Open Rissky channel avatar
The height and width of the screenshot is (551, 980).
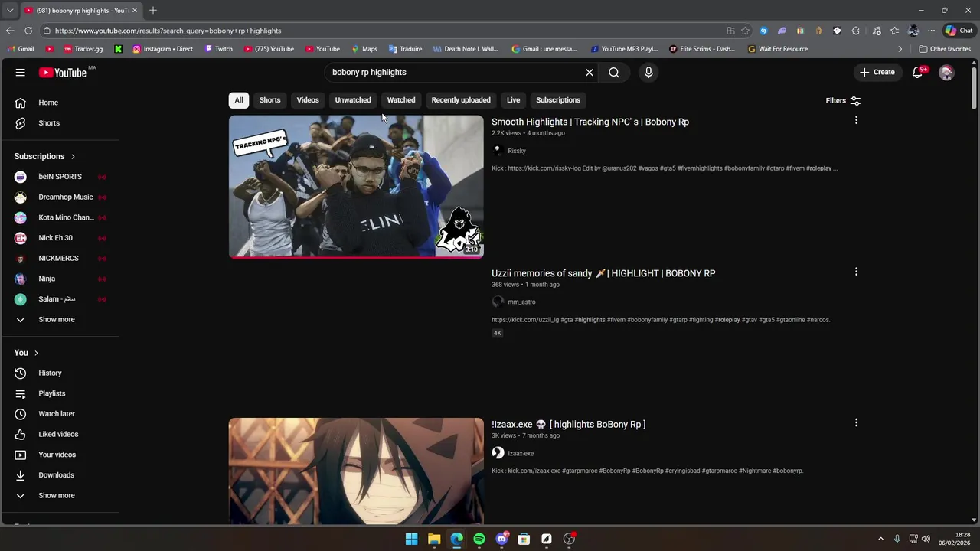pos(498,151)
